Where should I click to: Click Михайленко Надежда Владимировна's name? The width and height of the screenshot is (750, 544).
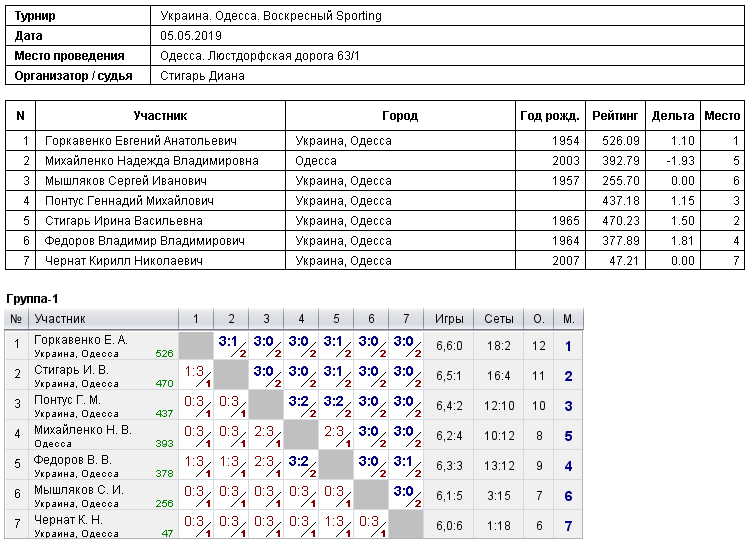tap(152, 161)
